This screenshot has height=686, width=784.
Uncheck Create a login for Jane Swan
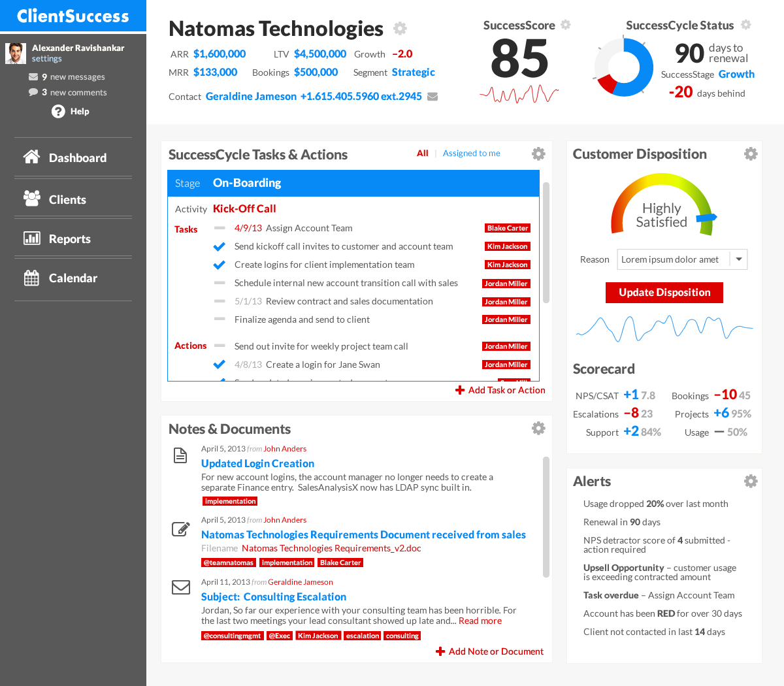pos(220,365)
